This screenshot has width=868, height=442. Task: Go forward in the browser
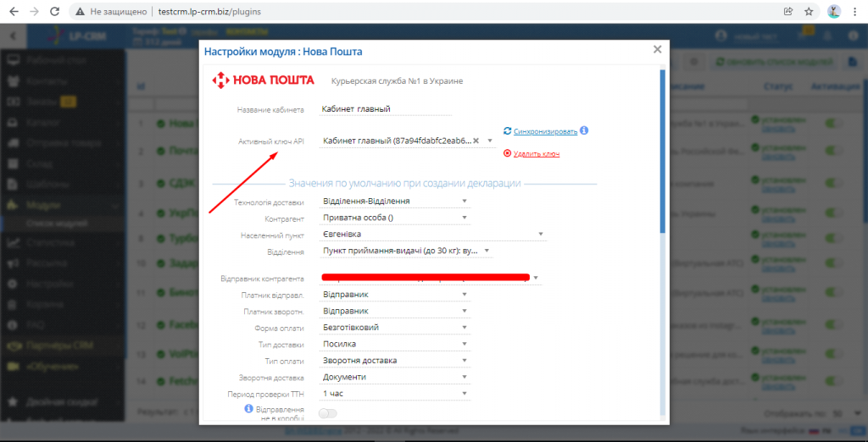[34, 11]
